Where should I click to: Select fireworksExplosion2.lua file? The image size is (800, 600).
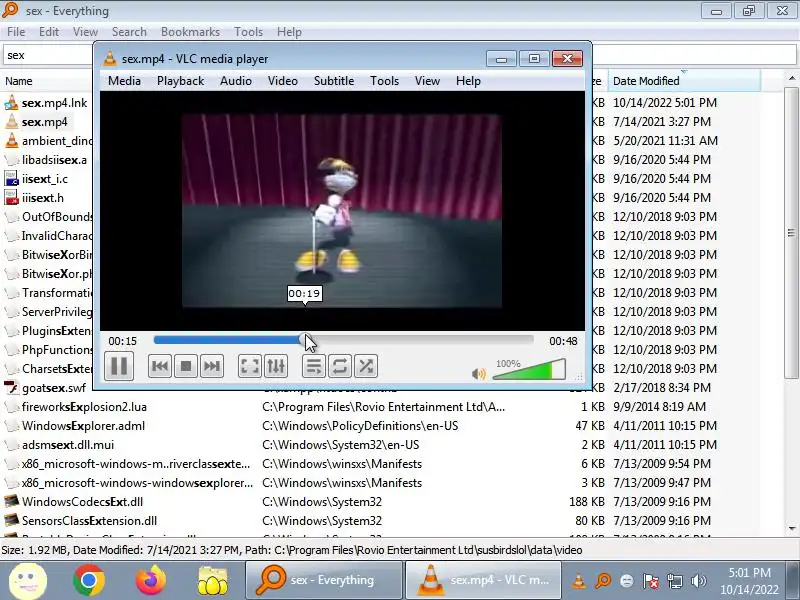(x=84, y=407)
